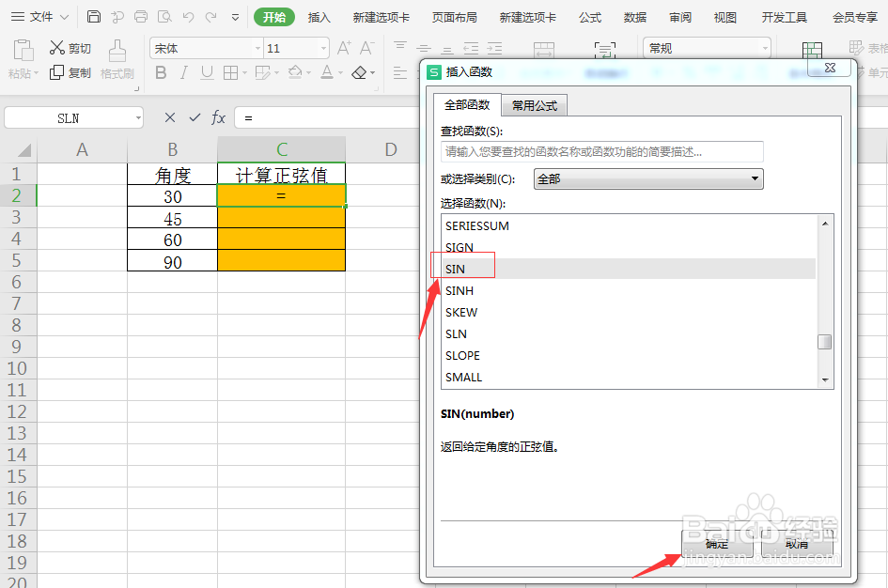Click the font color A icon
The width and height of the screenshot is (888, 588).
pyautogui.click(x=327, y=72)
